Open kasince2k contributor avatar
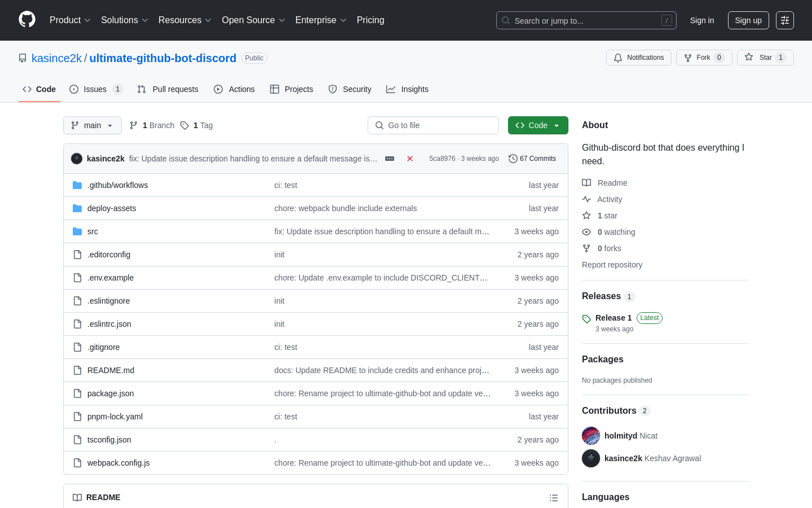 point(591,458)
